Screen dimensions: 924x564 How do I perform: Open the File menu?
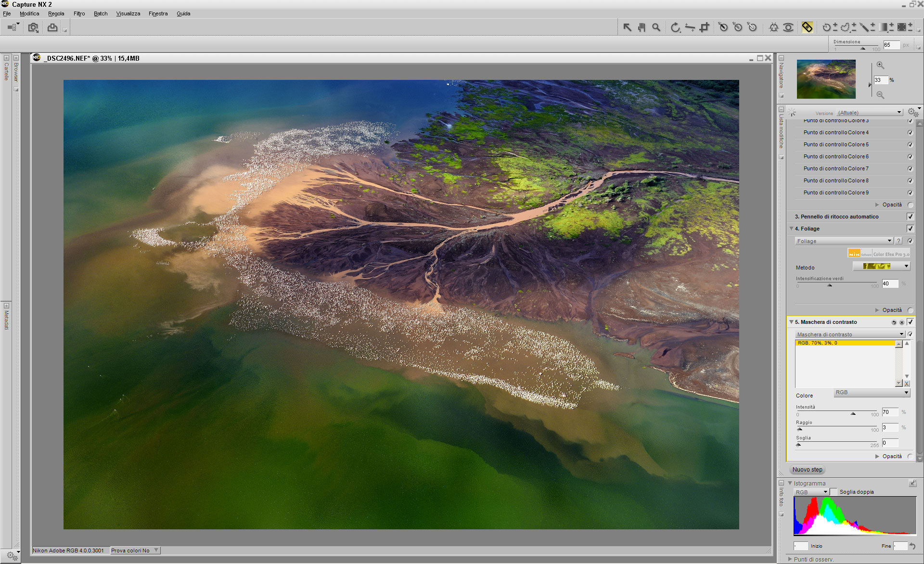click(7, 13)
